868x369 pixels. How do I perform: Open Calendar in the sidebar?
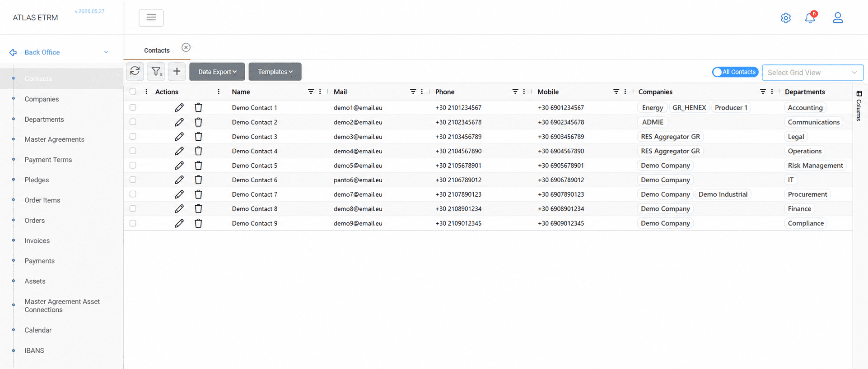tap(38, 330)
